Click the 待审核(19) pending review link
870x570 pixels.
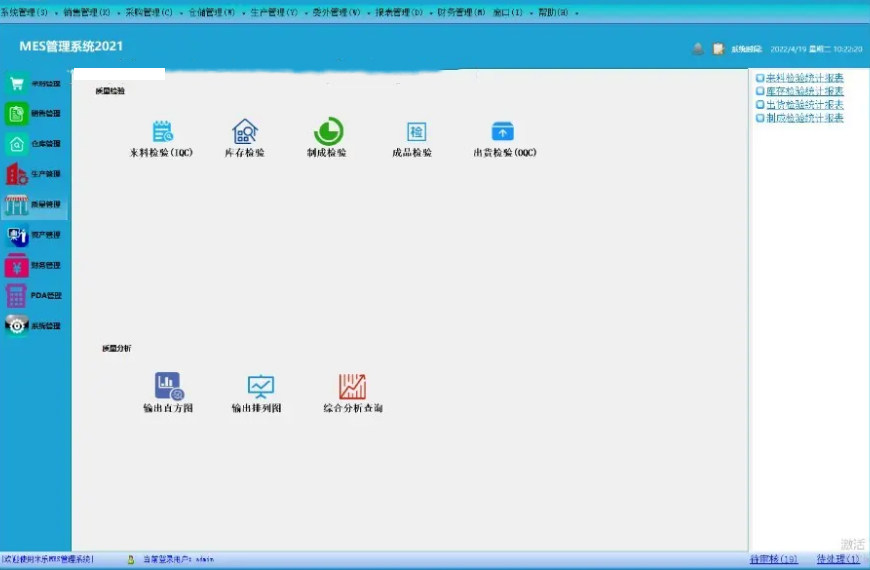[773, 559]
